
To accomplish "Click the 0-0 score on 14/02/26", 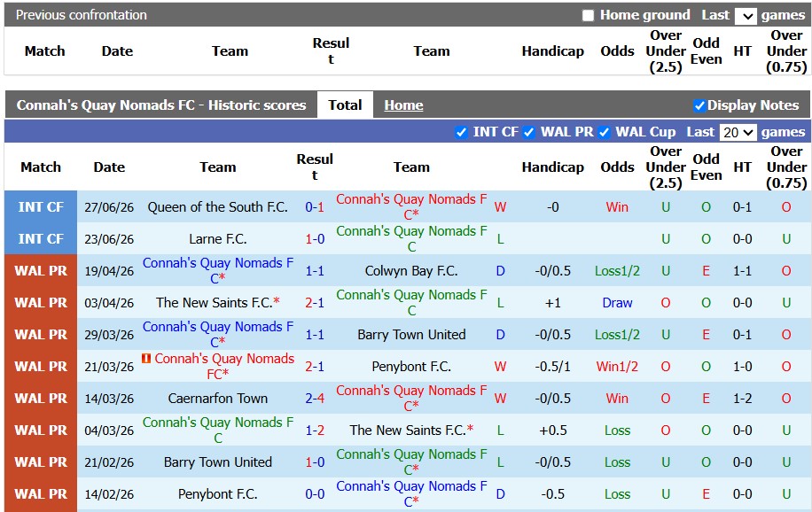I will coord(315,494).
